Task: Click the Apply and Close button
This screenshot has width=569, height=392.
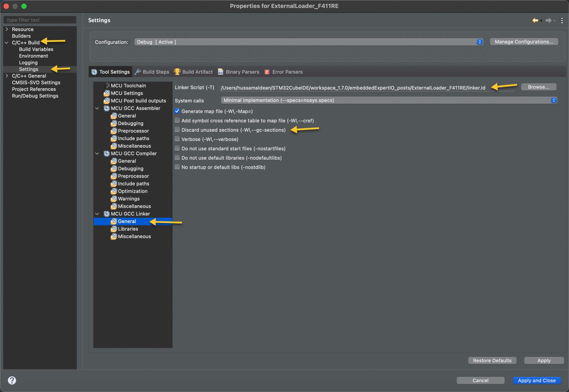Action: [x=536, y=380]
